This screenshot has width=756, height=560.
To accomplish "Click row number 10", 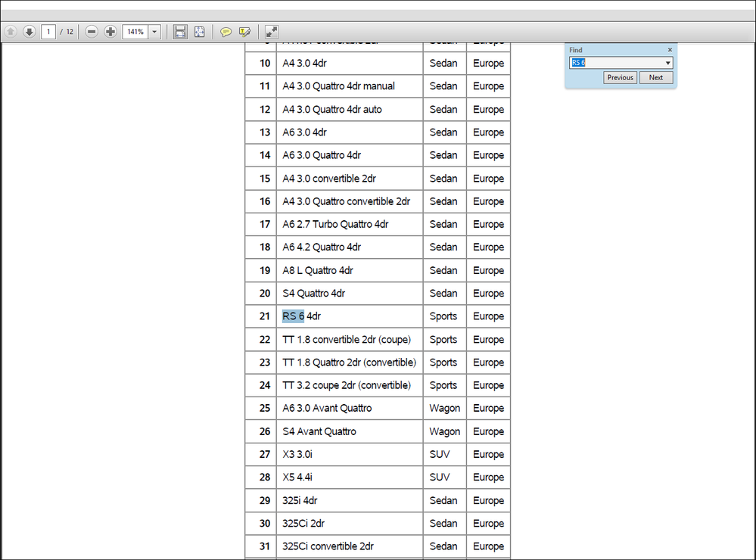I will click(265, 63).
